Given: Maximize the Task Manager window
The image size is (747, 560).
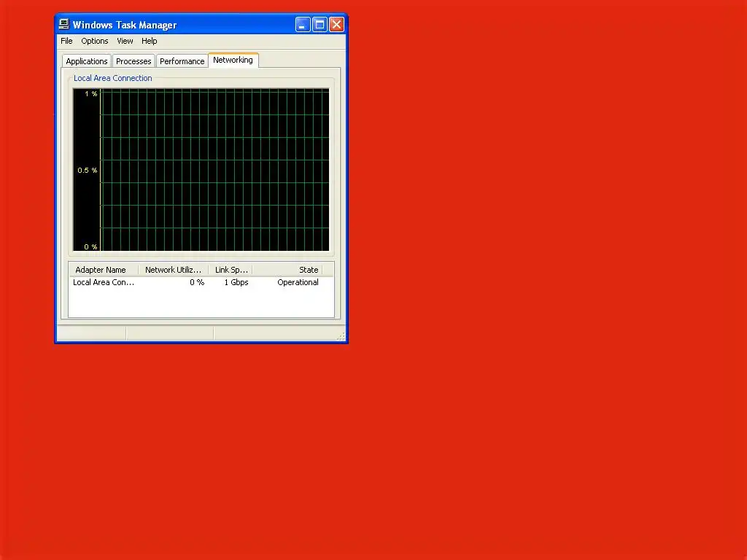Looking at the screenshot, I should [320, 24].
